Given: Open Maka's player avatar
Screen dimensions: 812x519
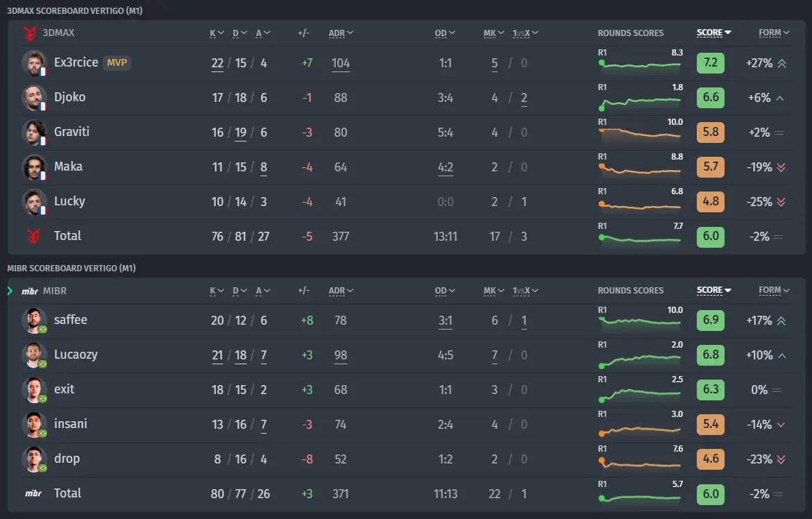Looking at the screenshot, I should pyautogui.click(x=34, y=167).
